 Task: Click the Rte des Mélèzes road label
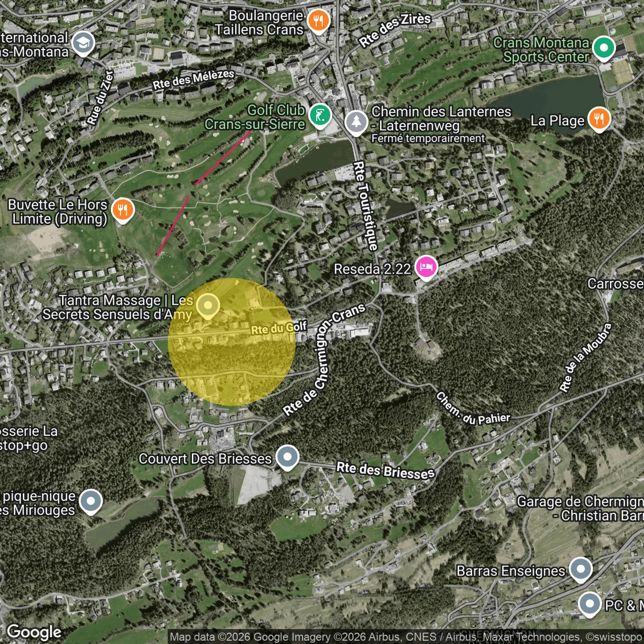(194, 79)
